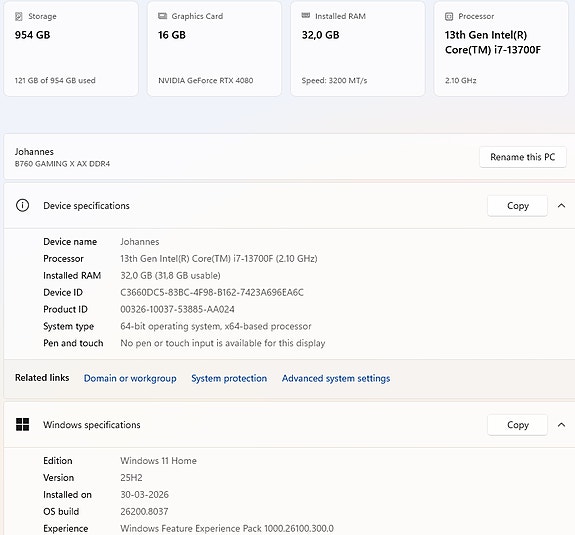Click the Installed RAM memory icon

coord(306,15)
